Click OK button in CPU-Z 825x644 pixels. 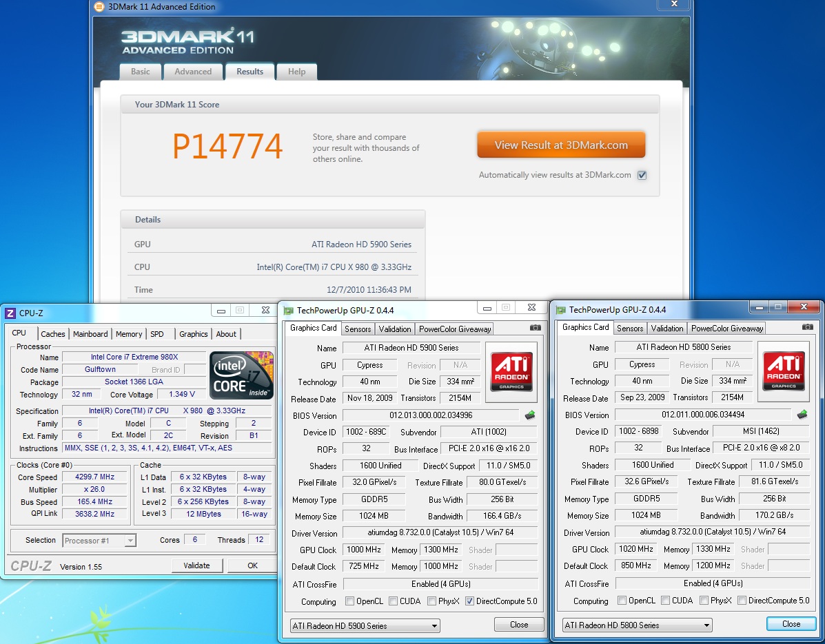pyautogui.click(x=252, y=565)
